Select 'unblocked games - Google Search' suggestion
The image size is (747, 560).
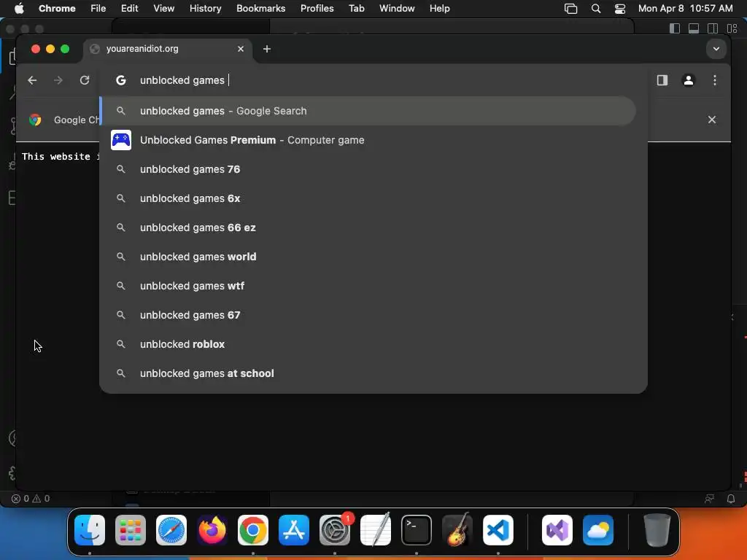coord(368,111)
